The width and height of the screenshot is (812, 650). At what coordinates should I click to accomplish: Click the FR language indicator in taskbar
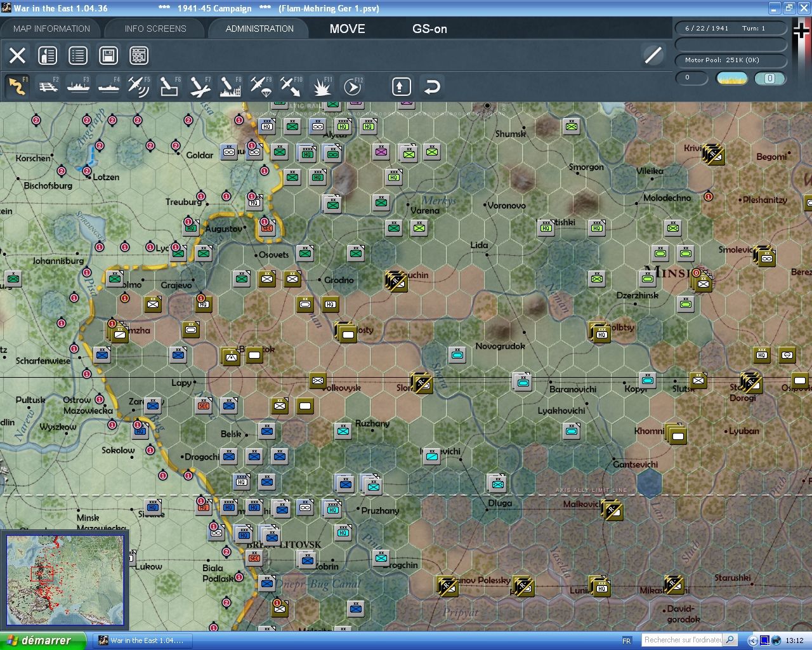click(x=627, y=640)
